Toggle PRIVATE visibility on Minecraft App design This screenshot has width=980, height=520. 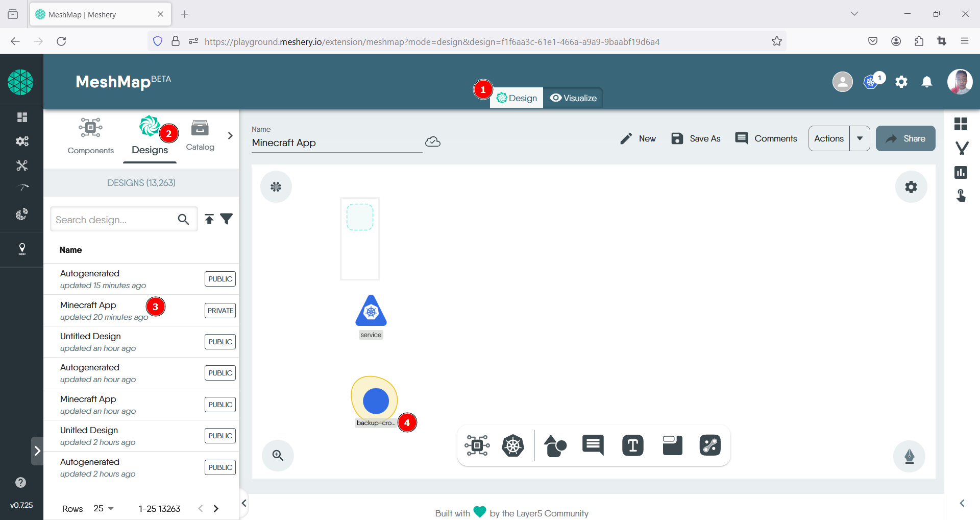(220, 311)
